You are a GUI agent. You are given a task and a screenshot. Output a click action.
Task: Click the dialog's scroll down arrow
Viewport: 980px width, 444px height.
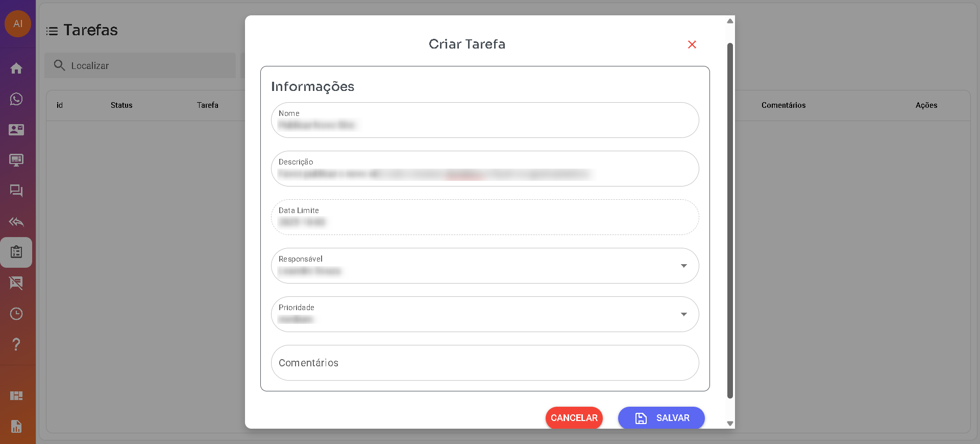click(730, 423)
